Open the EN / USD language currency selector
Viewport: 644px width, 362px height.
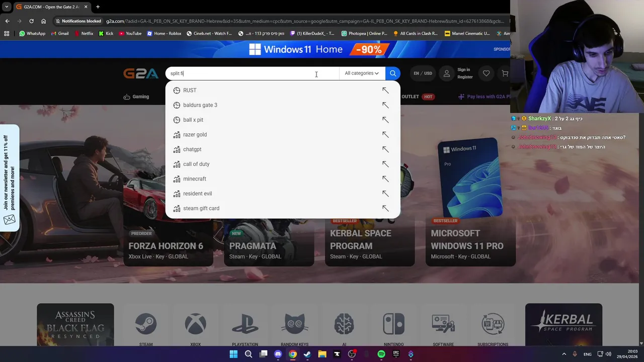click(423, 73)
